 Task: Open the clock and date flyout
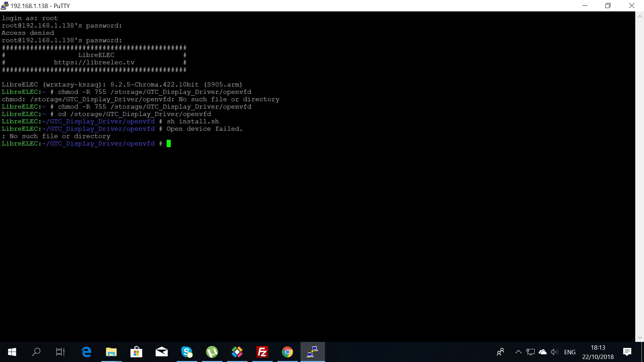(598, 352)
